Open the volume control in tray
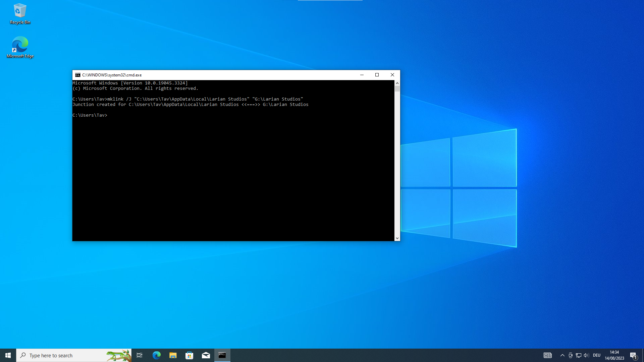The width and height of the screenshot is (644, 362). [586, 355]
